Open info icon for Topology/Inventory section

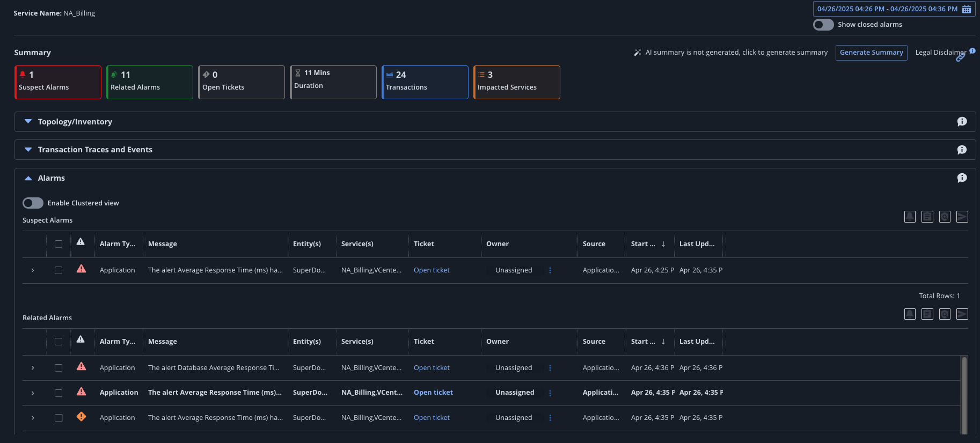point(962,122)
